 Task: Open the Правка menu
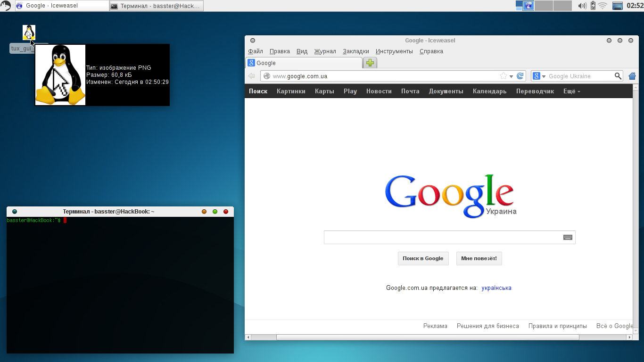[280, 51]
